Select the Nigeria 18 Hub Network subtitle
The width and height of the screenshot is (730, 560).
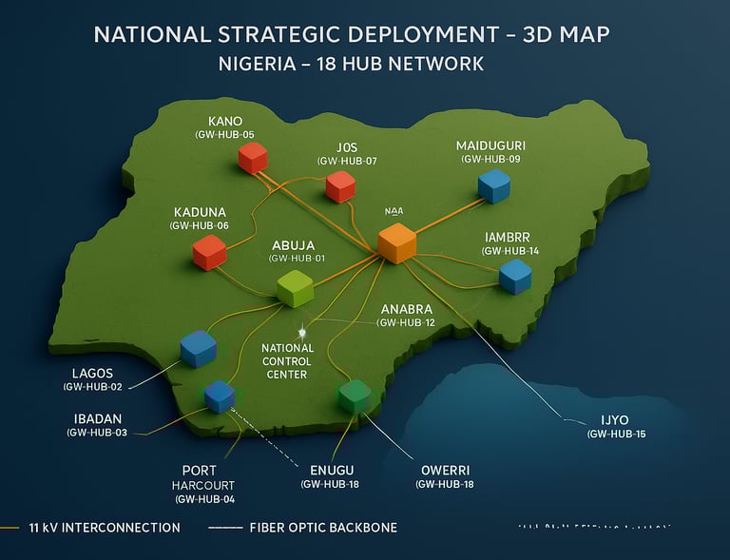coord(351,64)
